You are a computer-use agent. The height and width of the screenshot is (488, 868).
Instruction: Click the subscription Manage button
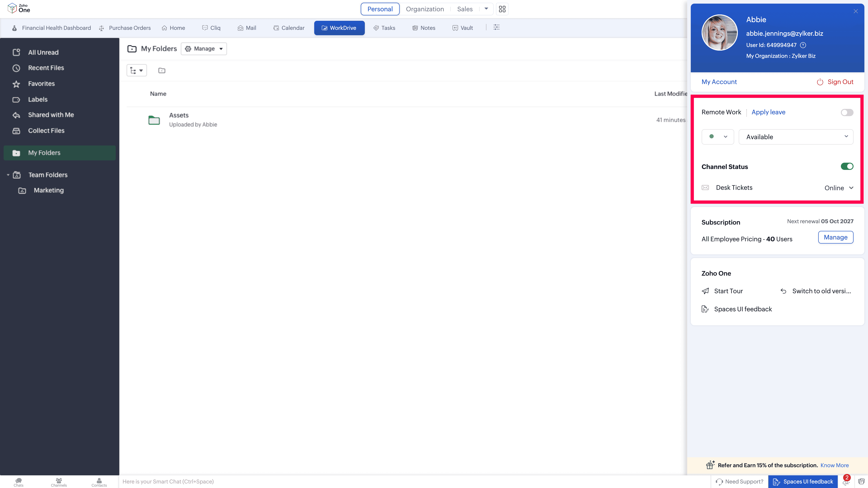(x=835, y=237)
